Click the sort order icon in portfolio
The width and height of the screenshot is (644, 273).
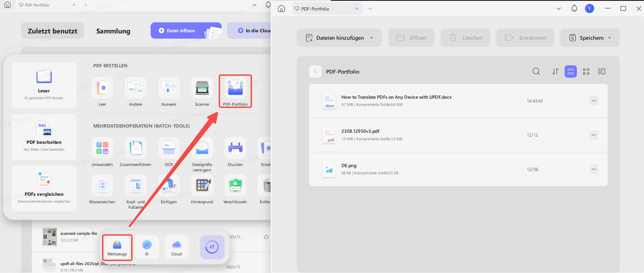pyautogui.click(x=555, y=71)
